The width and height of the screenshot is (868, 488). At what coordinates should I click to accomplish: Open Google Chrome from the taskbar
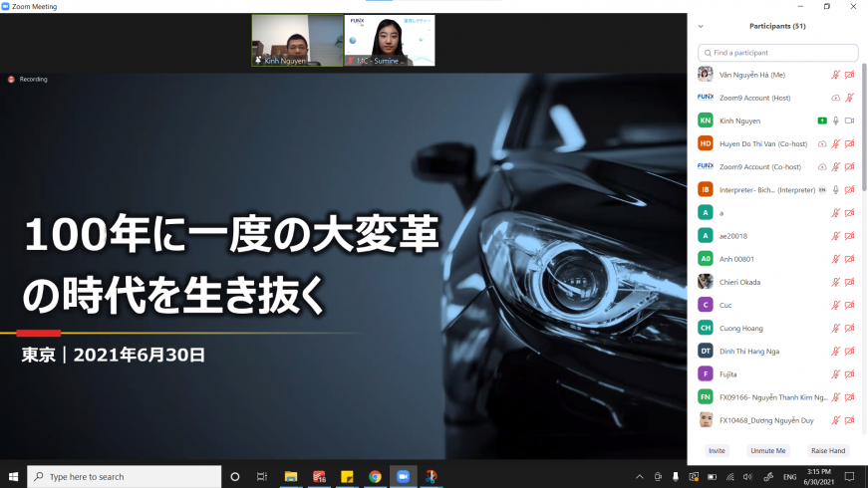click(x=376, y=476)
